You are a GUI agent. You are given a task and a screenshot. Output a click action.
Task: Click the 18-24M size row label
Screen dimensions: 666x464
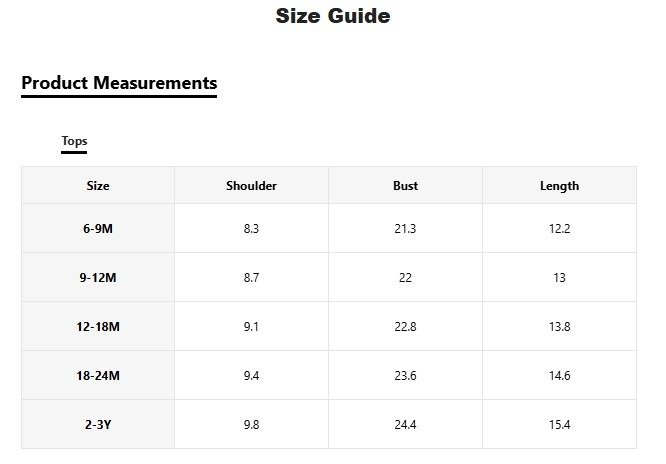click(x=98, y=376)
